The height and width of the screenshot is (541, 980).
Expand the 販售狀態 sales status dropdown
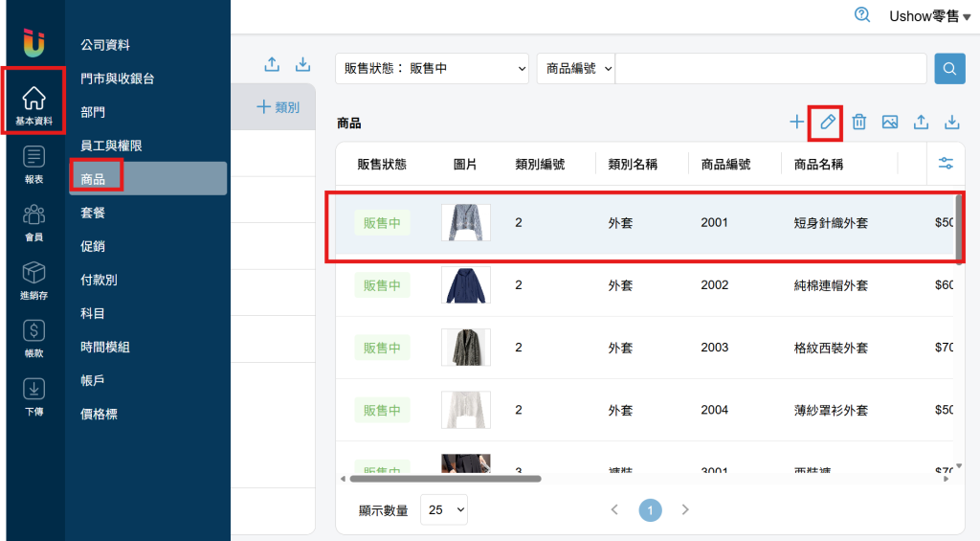coord(432,69)
